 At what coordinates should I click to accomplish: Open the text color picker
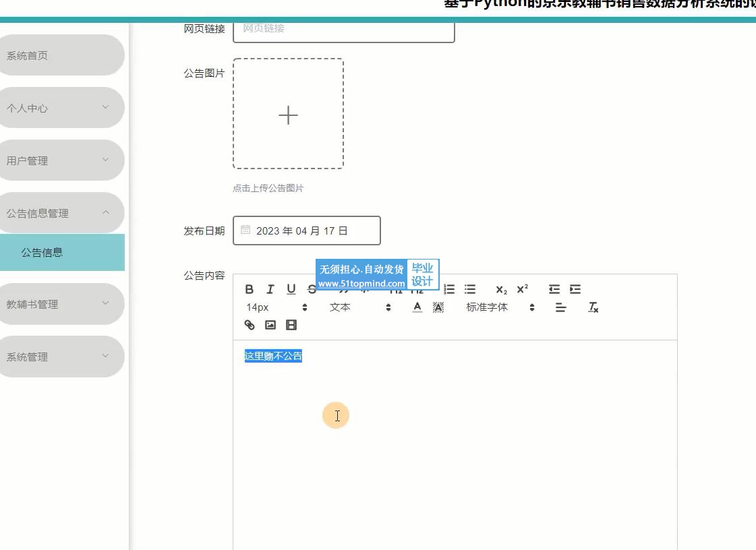[417, 307]
